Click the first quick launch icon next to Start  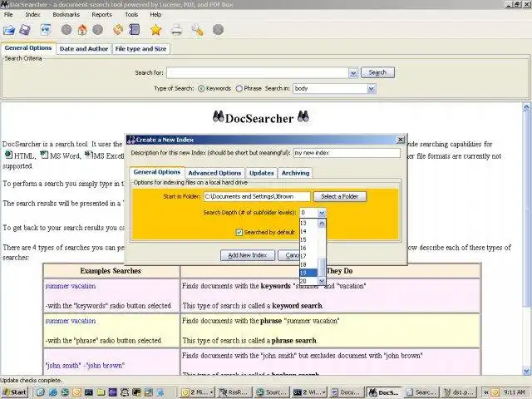(x=41, y=392)
